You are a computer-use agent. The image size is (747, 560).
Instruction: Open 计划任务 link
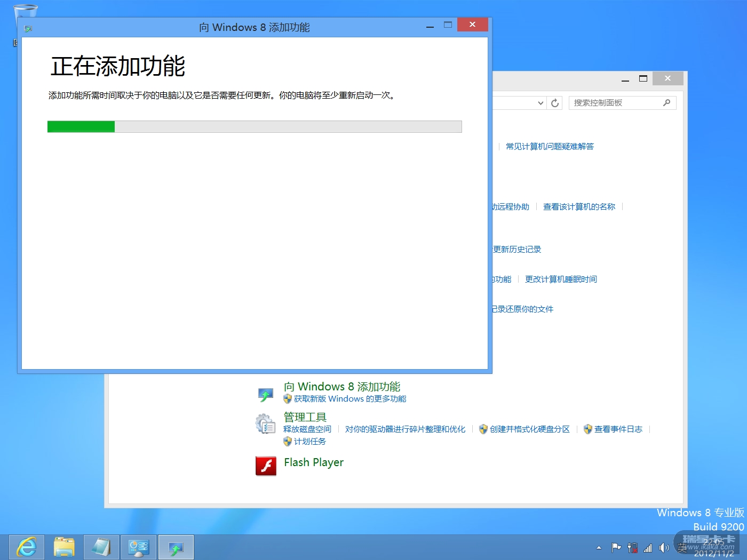[x=310, y=442]
